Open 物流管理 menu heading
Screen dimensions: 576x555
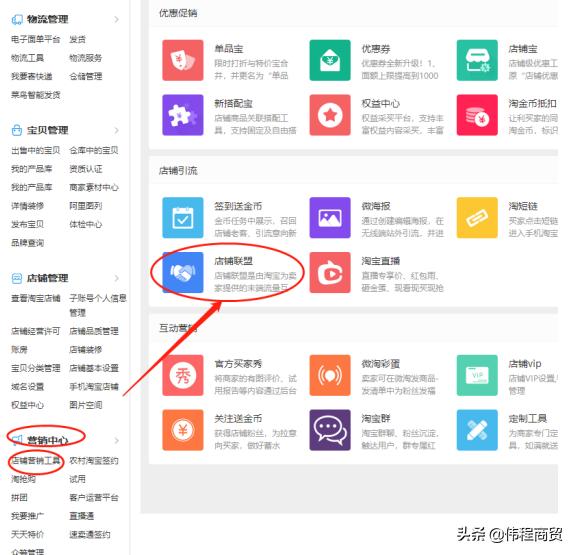[x=47, y=19]
